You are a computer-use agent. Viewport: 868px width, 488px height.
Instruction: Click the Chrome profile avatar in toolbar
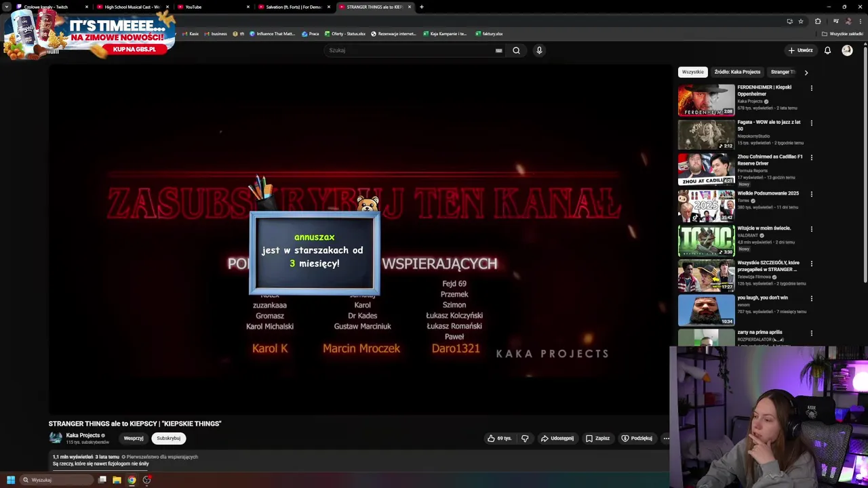pos(848,21)
